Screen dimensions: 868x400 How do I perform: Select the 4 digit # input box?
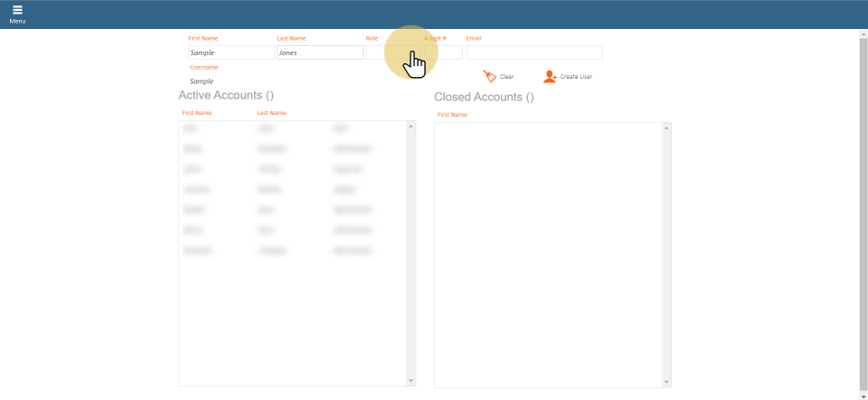[x=443, y=52]
